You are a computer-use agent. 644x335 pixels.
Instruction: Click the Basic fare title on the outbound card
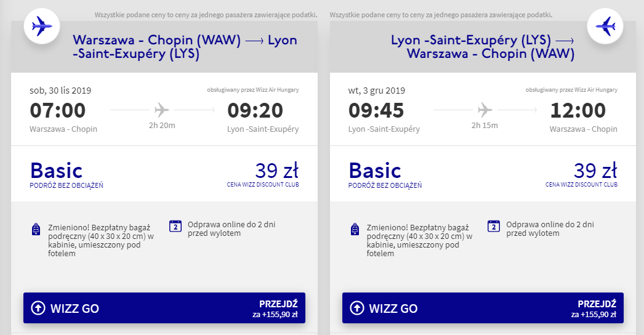click(56, 171)
